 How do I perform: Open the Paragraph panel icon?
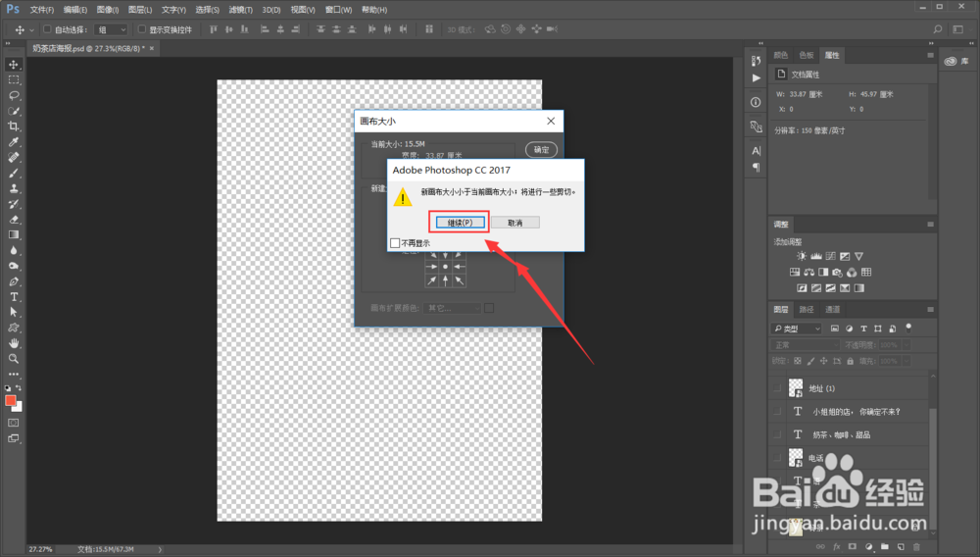tap(757, 168)
